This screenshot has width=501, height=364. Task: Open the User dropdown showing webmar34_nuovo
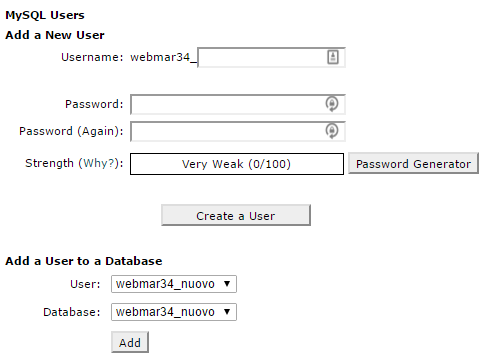tap(174, 284)
